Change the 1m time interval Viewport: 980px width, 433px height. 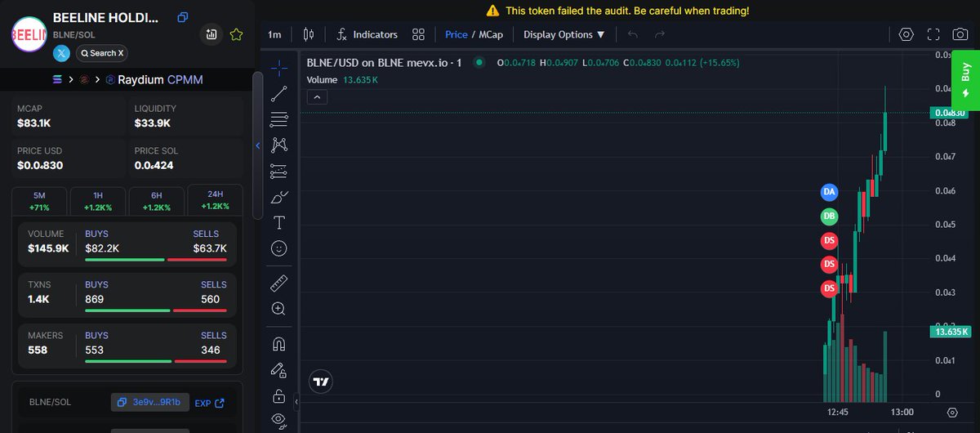pyautogui.click(x=274, y=34)
